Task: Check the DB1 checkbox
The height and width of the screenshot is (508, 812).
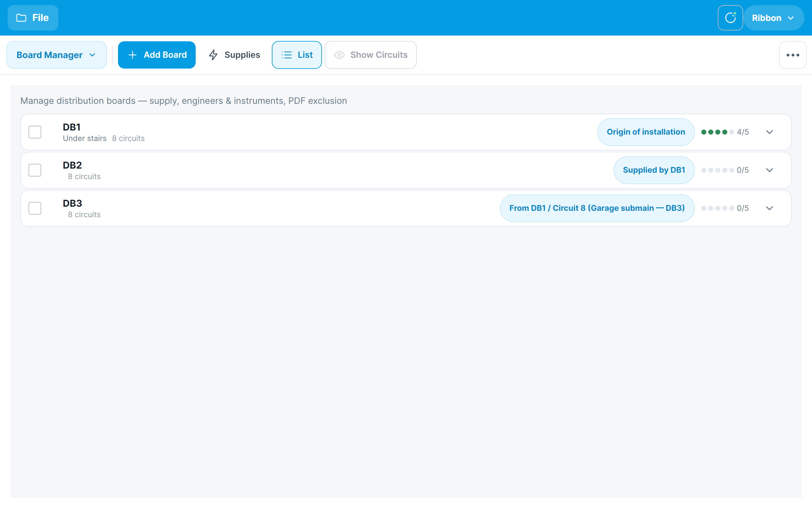Action: coord(35,132)
